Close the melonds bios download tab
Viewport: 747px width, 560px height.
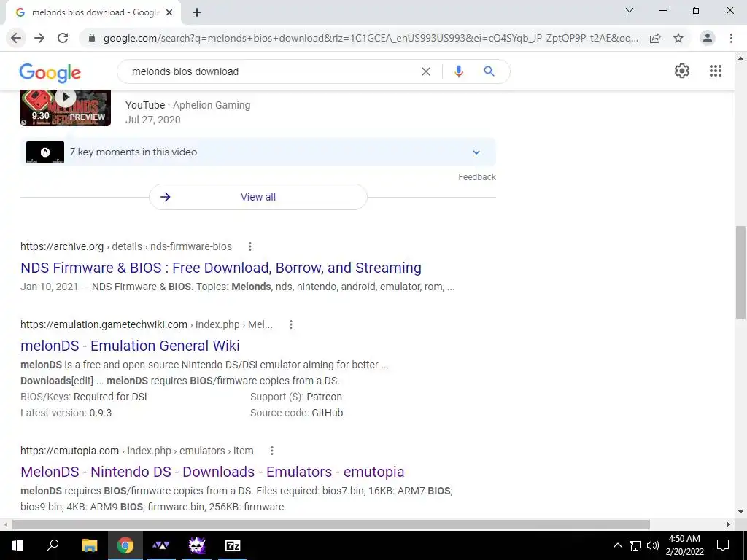coord(169,13)
